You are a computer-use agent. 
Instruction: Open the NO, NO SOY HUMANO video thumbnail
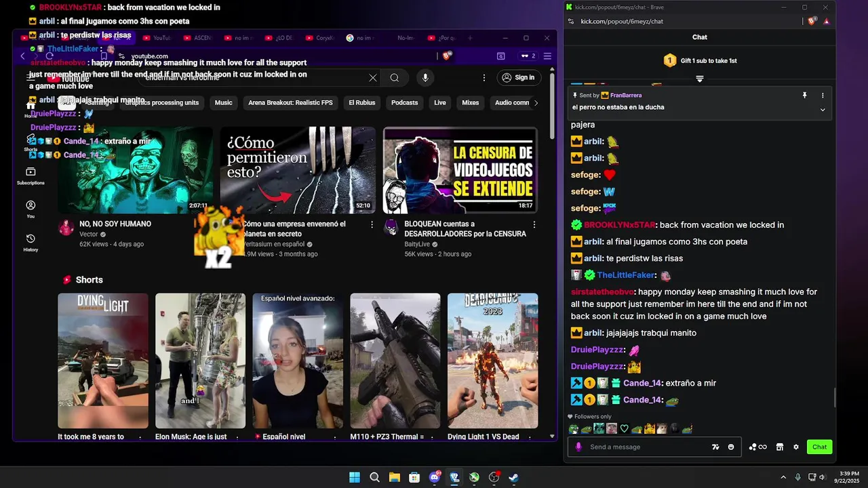pos(135,170)
